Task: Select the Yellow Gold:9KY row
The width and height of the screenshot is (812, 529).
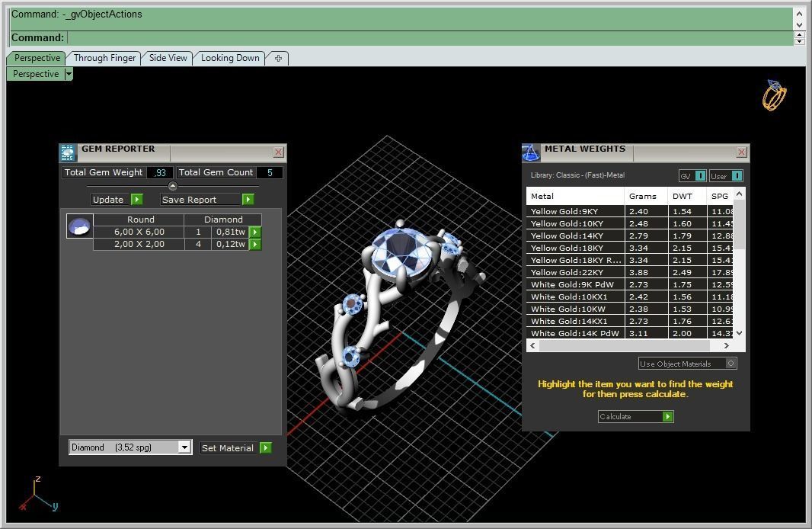Action: (x=630, y=211)
